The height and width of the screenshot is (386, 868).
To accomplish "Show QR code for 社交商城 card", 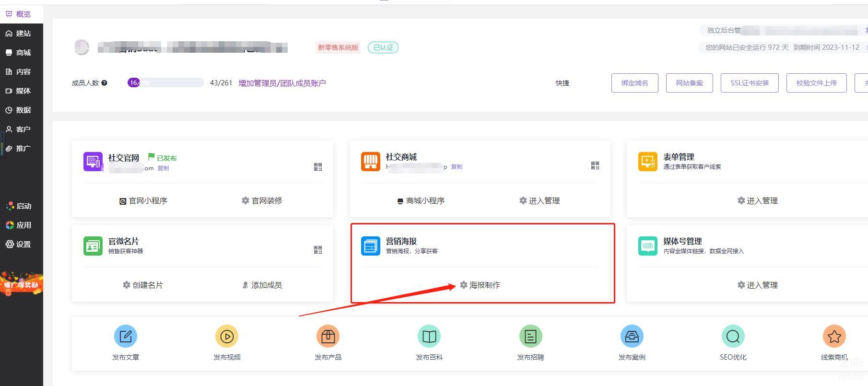I will 595,165.
